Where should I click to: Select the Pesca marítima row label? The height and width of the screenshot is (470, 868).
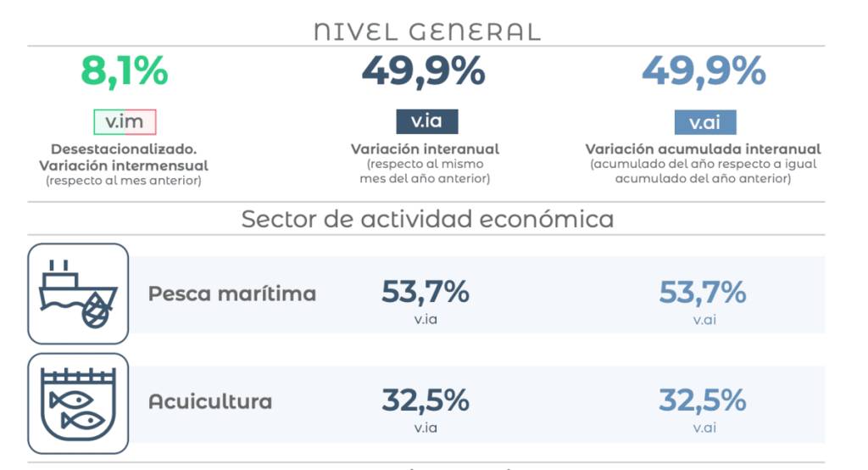coord(231,294)
